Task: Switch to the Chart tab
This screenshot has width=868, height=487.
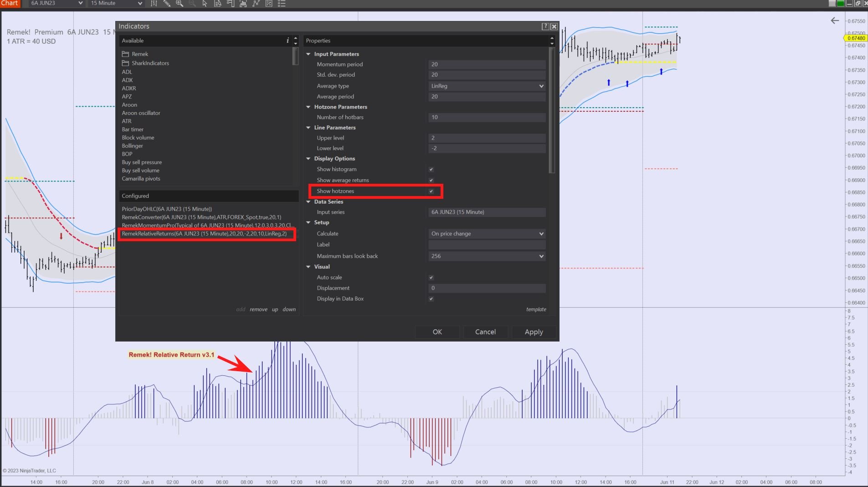Action: [x=9, y=3]
